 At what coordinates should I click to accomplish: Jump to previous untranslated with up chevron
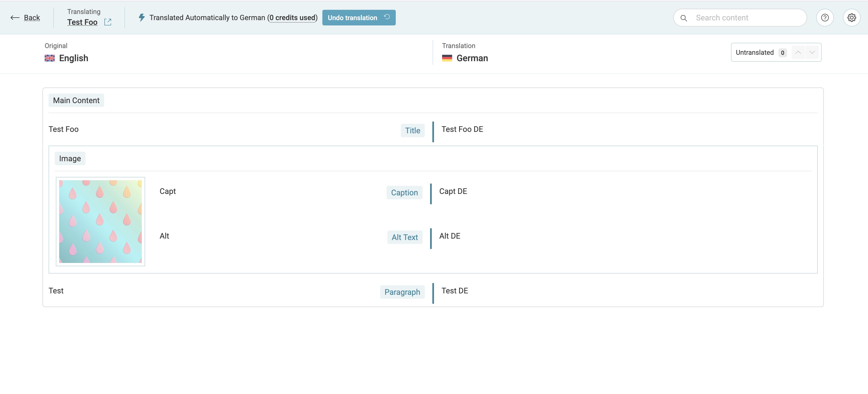pos(798,52)
